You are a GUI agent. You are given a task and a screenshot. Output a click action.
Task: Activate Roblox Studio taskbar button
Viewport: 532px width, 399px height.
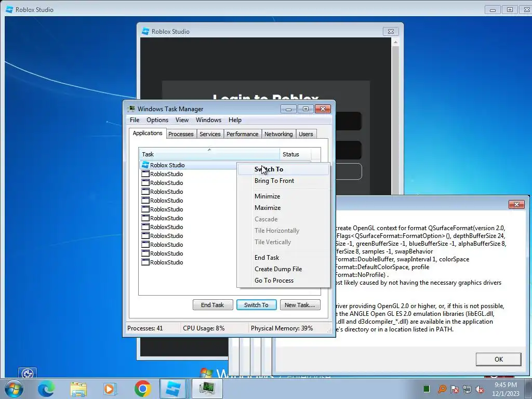click(173, 389)
